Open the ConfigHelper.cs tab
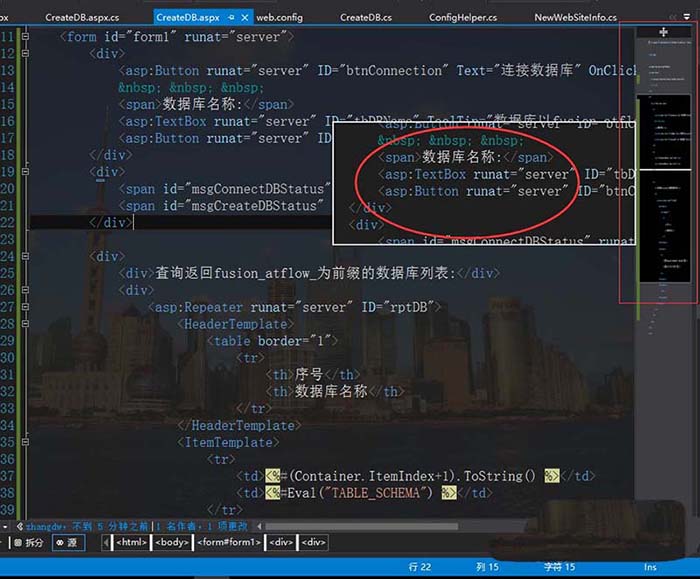Image resolution: width=700 pixels, height=579 pixels. pos(462,17)
